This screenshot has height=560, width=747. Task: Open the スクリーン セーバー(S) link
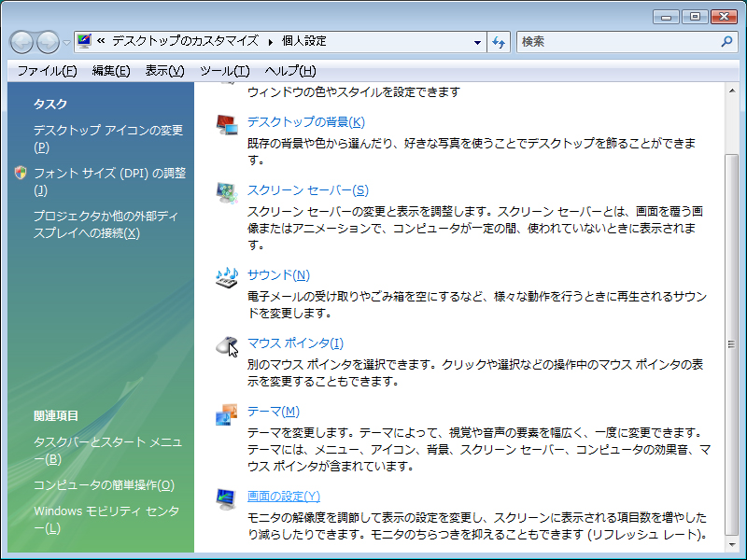[x=308, y=190]
